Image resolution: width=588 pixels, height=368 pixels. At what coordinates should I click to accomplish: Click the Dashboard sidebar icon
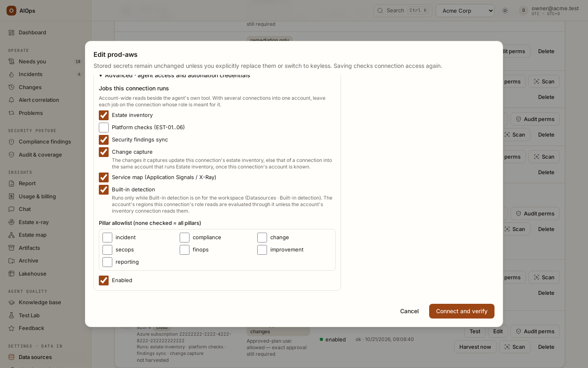11,33
